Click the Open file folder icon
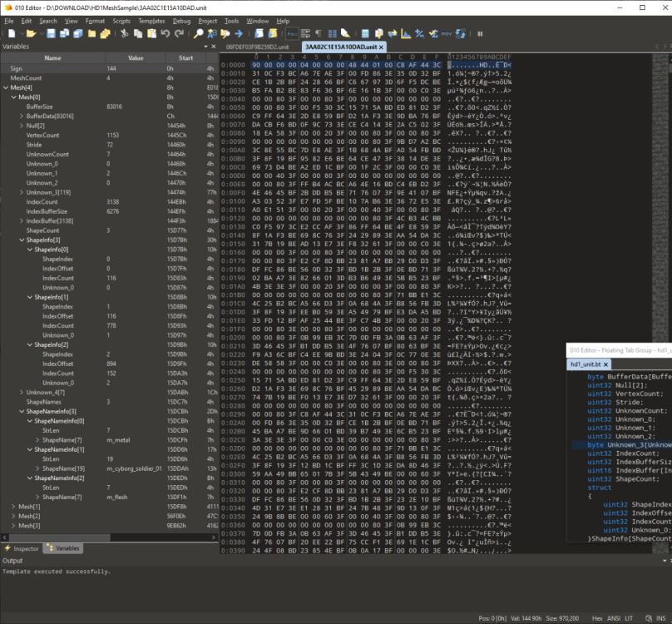 [x=30, y=33]
